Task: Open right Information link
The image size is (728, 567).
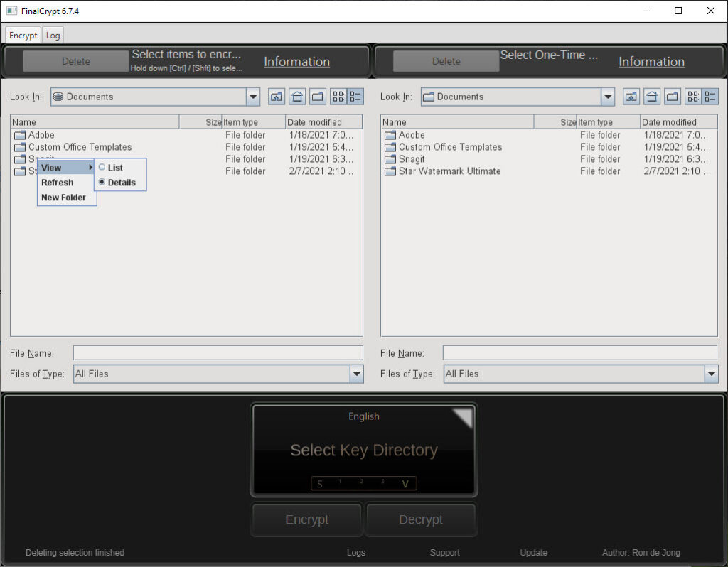Action: click(651, 62)
